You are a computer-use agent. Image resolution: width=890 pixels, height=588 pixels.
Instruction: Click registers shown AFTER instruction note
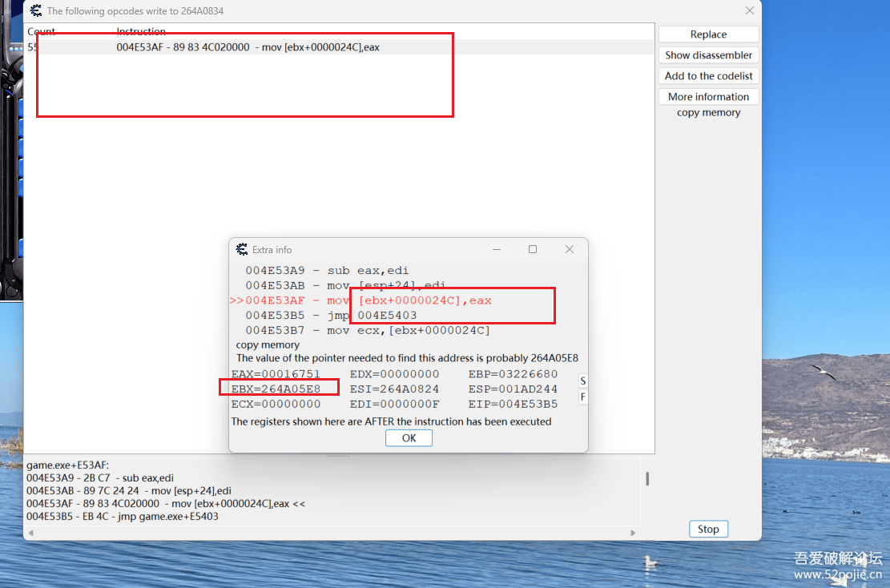pyautogui.click(x=391, y=421)
